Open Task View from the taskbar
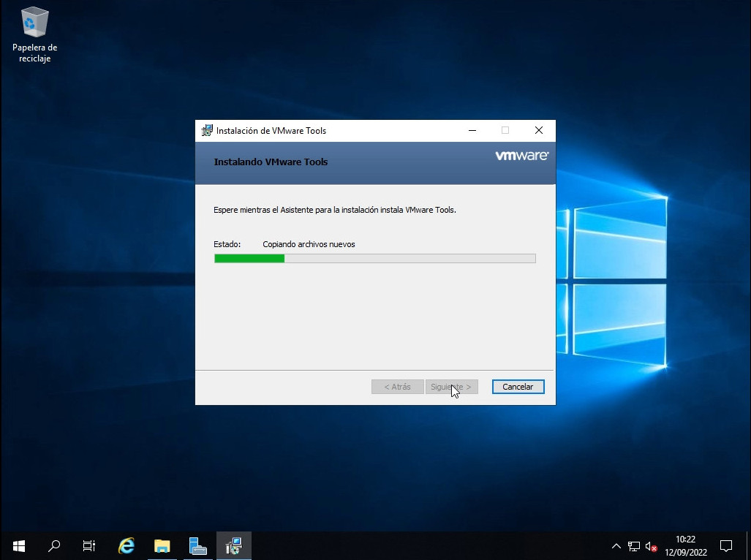 pos(89,545)
